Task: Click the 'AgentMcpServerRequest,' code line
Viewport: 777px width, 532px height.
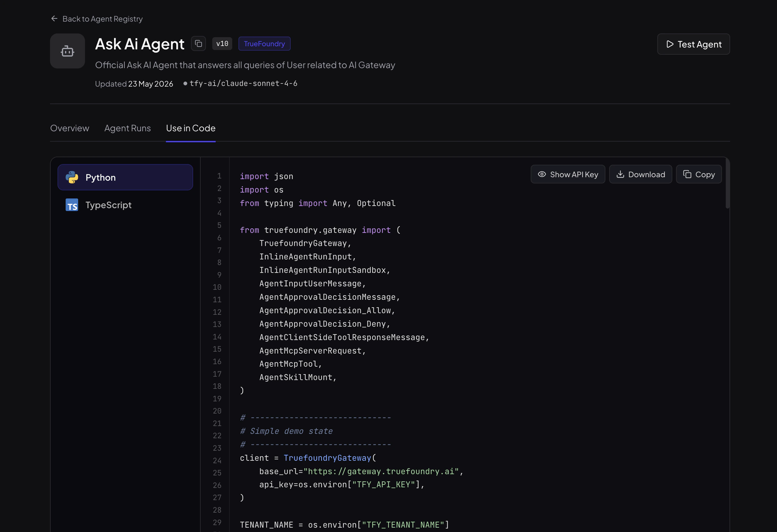Action: (x=312, y=350)
